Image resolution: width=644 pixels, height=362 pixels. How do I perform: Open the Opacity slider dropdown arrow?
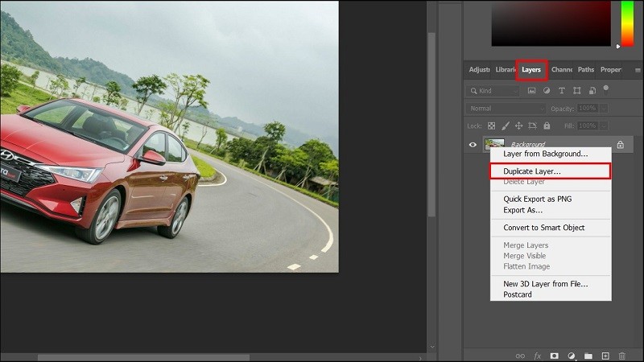click(603, 109)
